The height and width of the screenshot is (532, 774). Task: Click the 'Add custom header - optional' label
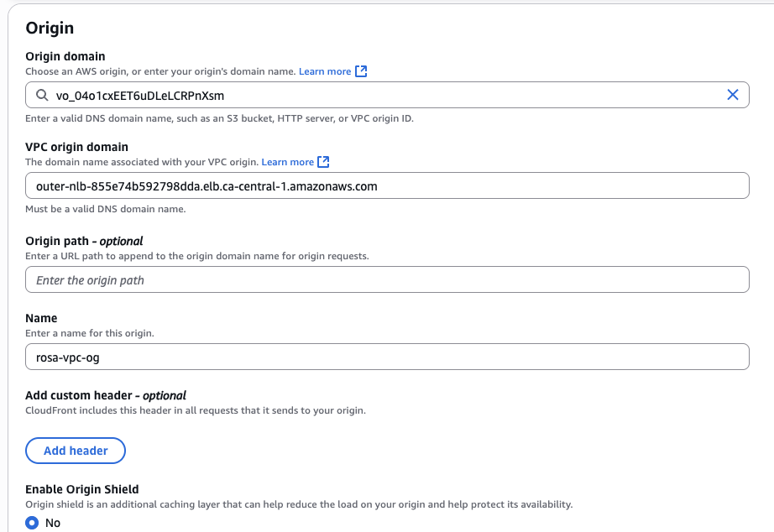106,395
